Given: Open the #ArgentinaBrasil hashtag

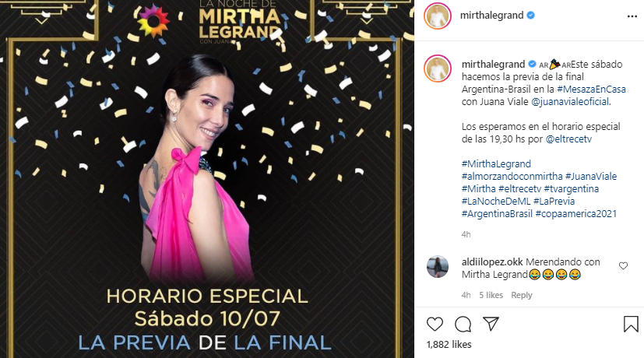Looking at the screenshot, I should [497, 213].
